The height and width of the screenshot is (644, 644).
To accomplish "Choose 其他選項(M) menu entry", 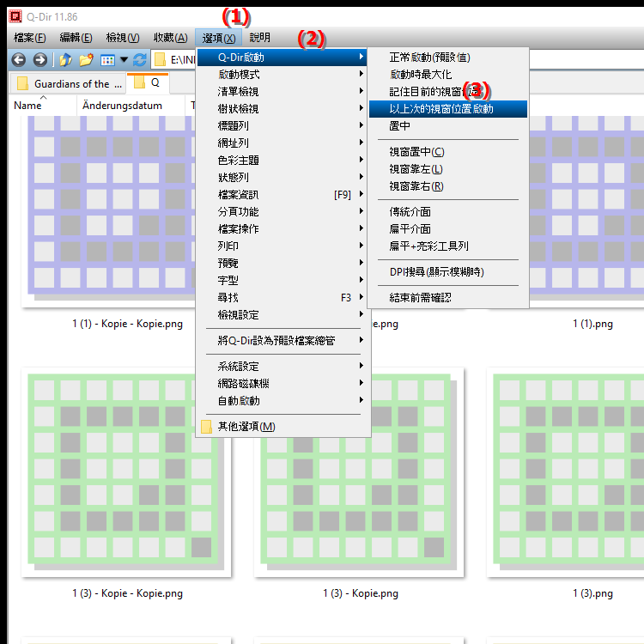I will 283,427.
